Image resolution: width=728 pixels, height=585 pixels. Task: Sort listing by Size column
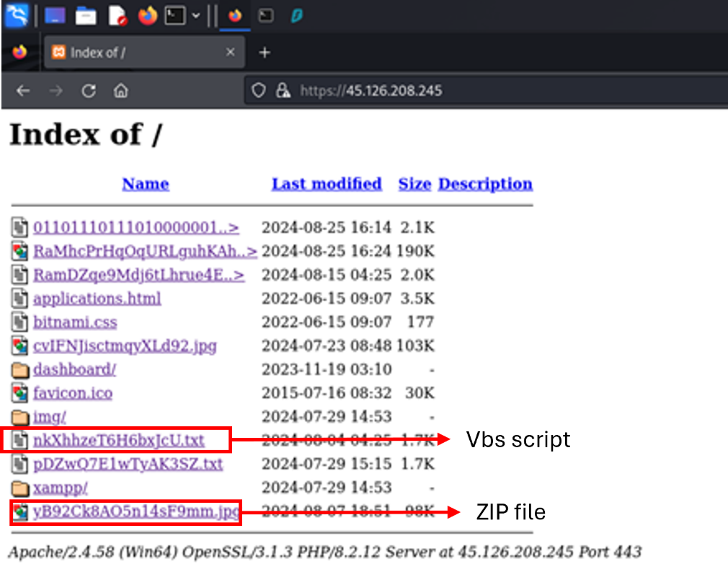[414, 184]
